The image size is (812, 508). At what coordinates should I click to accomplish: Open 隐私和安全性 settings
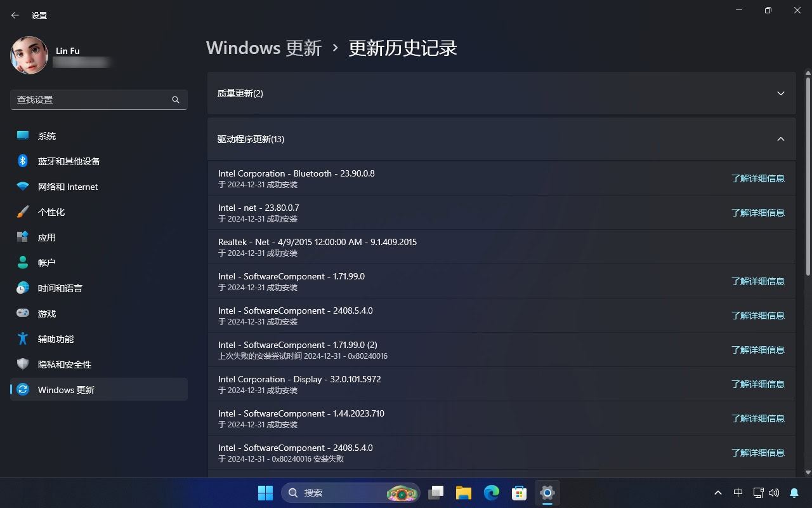coord(99,364)
